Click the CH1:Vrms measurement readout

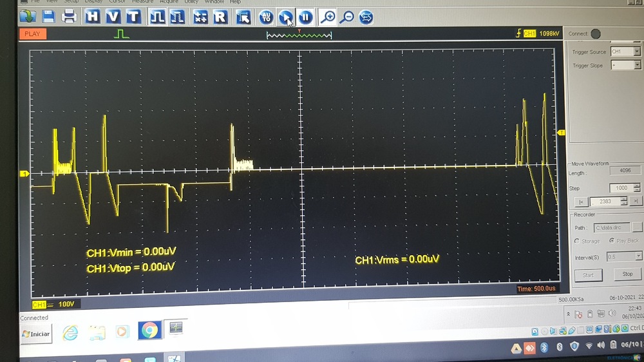tap(397, 260)
